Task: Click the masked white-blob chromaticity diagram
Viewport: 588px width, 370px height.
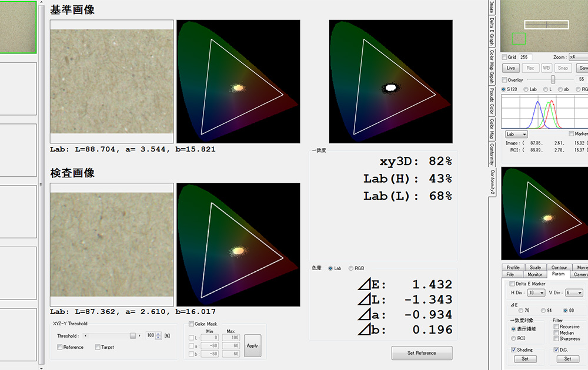Action: (x=391, y=81)
